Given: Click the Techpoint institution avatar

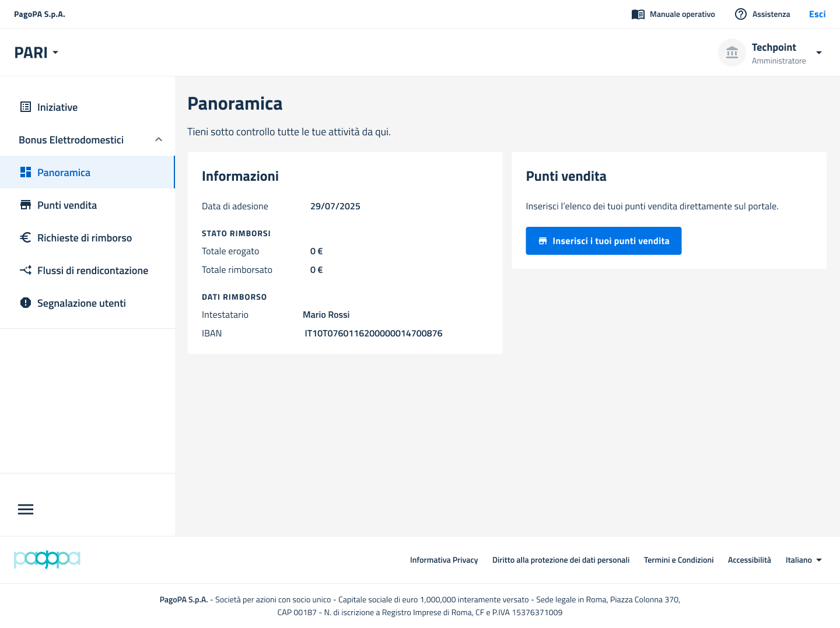Looking at the screenshot, I should (x=732, y=52).
